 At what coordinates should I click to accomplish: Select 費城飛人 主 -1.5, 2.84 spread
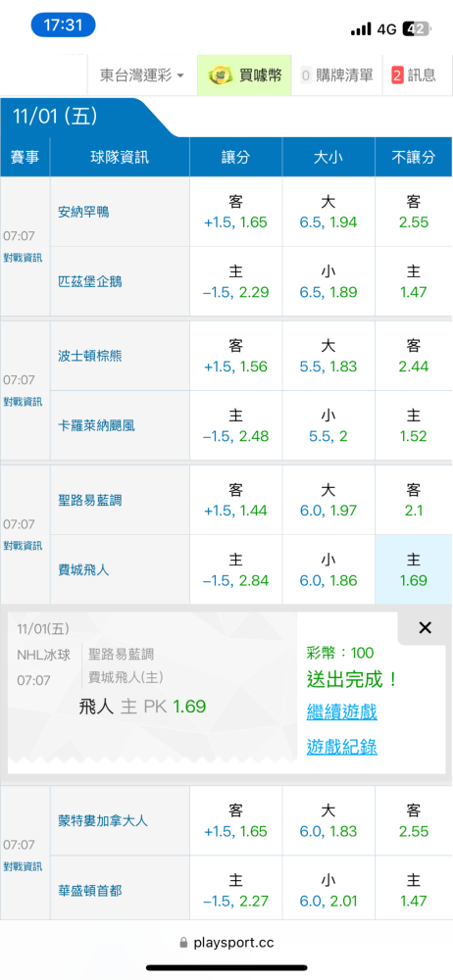pyautogui.click(x=236, y=570)
